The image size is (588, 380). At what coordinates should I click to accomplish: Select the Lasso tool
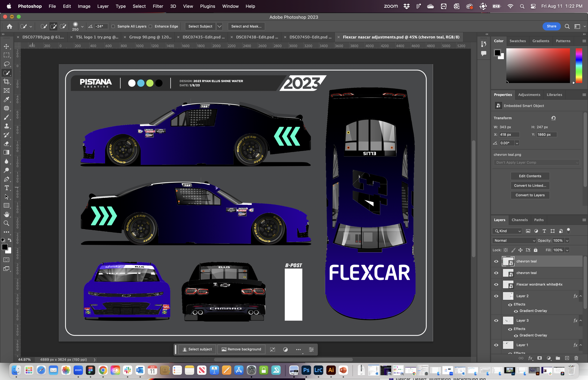[7, 64]
